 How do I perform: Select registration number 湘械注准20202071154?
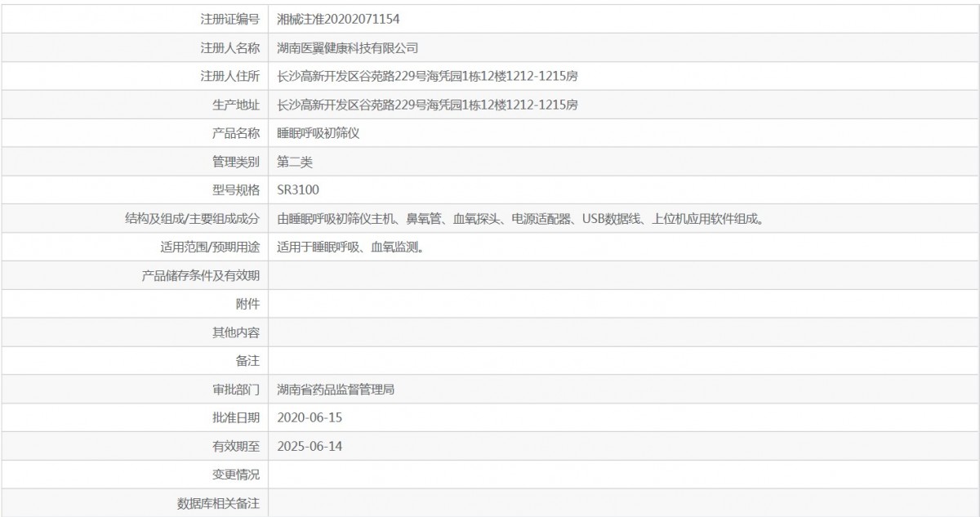[x=339, y=18]
